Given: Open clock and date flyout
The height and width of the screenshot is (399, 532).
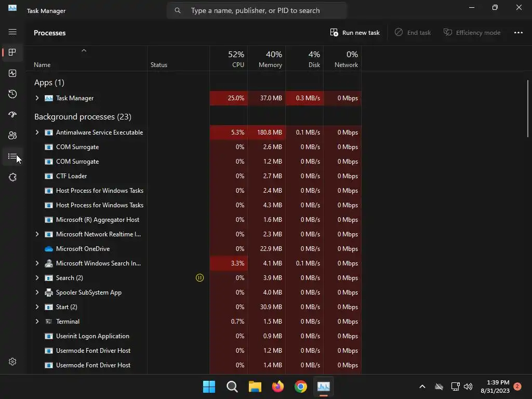Looking at the screenshot, I should tap(495, 387).
